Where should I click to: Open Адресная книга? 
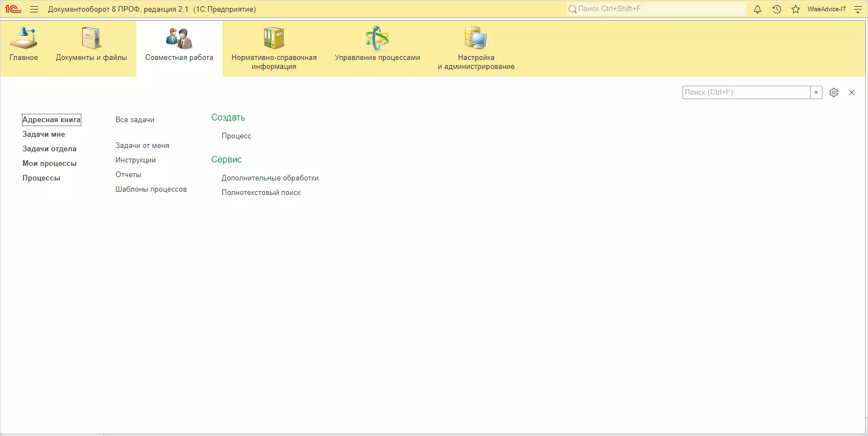(52, 120)
